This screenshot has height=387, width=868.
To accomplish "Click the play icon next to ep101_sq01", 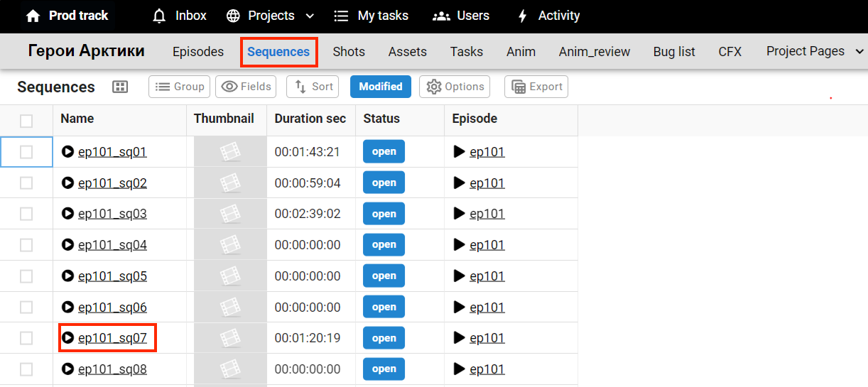I will 68,151.
